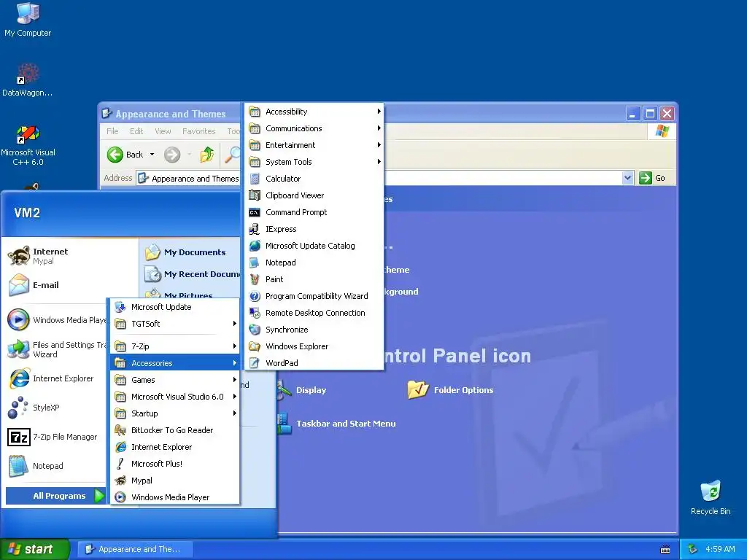Open Files and Settings Transfer Wizard
Image resolution: width=747 pixels, height=560 pixels.
point(55,349)
